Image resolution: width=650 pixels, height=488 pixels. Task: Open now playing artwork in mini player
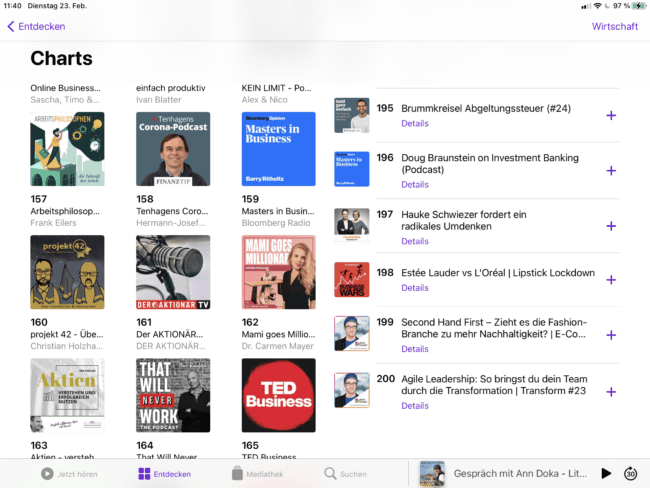[x=432, y=473]
